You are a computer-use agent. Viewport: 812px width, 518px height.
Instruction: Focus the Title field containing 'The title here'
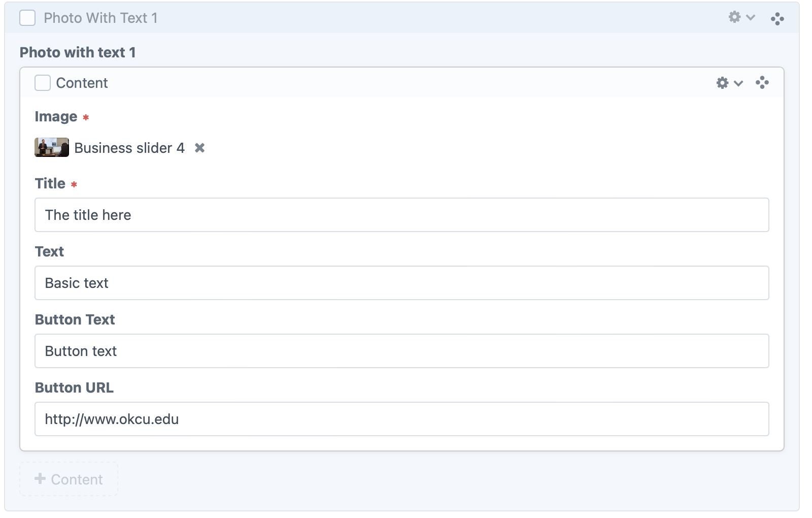[401, 215]
